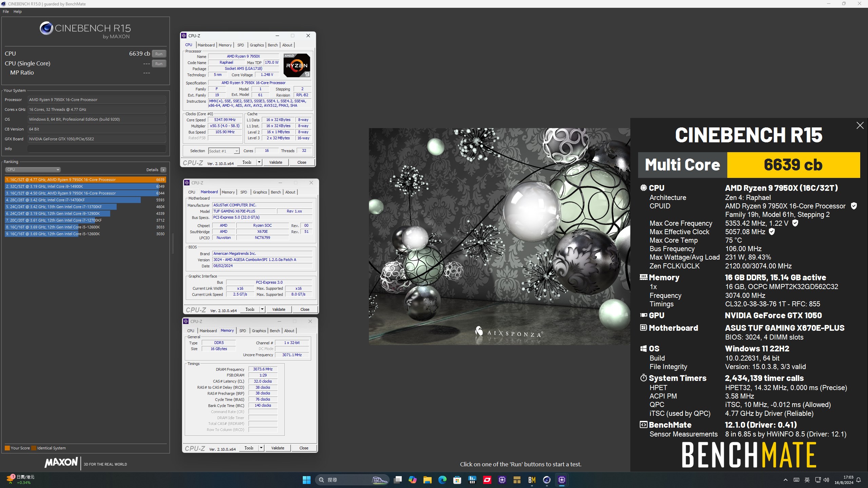The height and width of the screenshot is (488, 868).
Task: Launch Copilot from the taskbar
Action: pyautogui.click(x=413, y=480)
